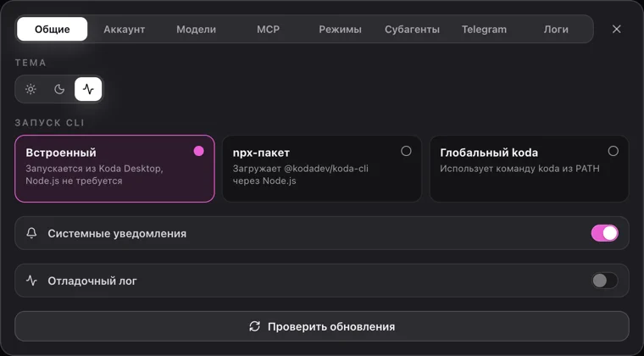The height and width of the screenshot is (356, 644).
Task: Click the Системные уведомления label
Action: click(117, 234)
